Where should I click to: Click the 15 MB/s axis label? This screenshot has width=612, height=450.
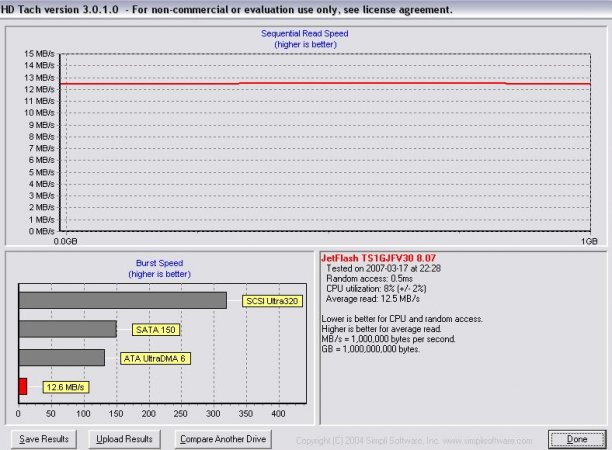39,54
